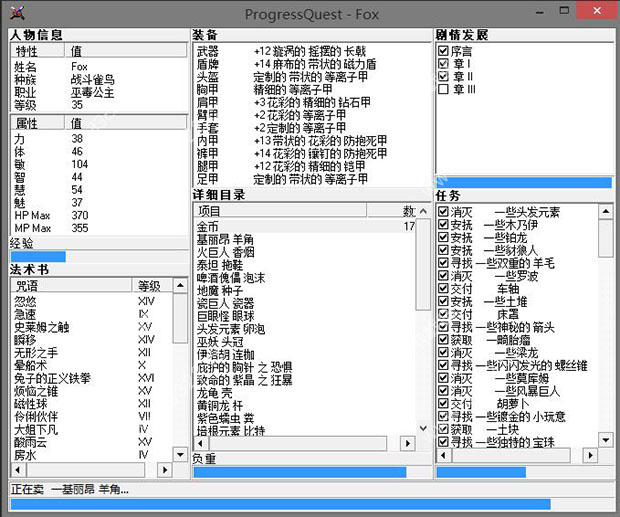This screenshot has height=517, width=620.
Task: Toggle the 交付 胡萝卜 quest checkbox
Action: [444, 405]
